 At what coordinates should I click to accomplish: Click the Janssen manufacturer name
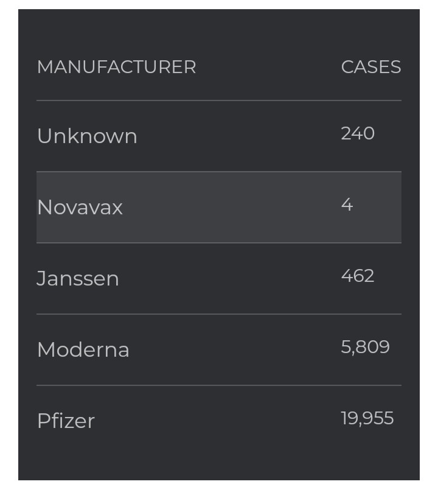click(78, 278)
